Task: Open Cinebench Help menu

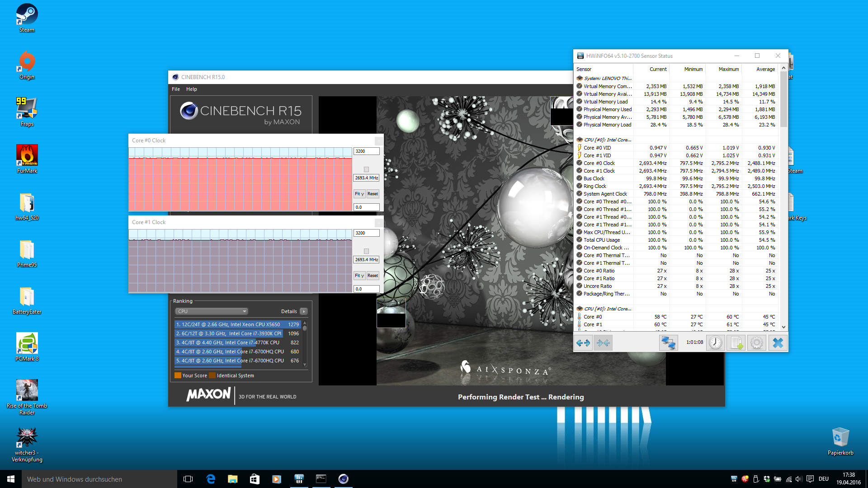Action: pyautogui.click(x=192, y=89)
